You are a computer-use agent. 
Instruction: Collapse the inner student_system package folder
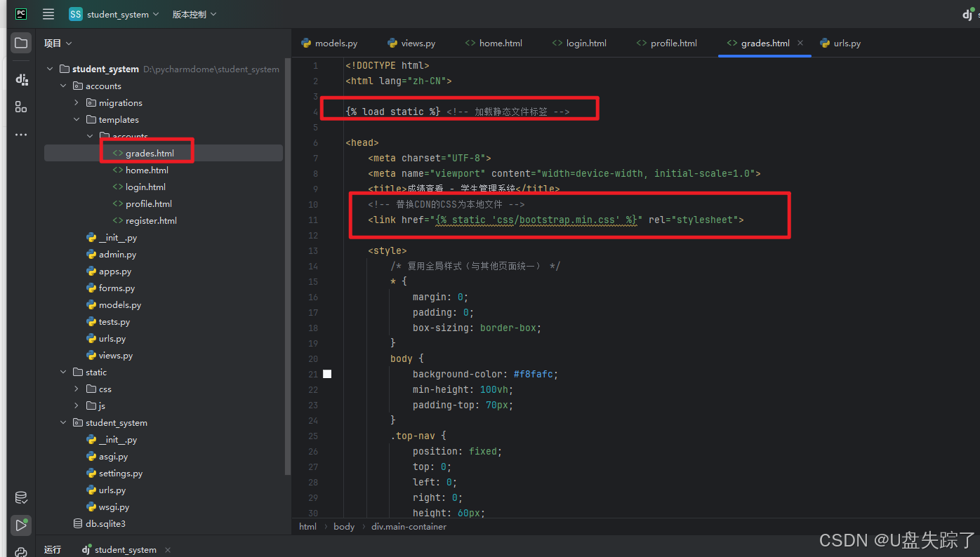coord(63,422)
